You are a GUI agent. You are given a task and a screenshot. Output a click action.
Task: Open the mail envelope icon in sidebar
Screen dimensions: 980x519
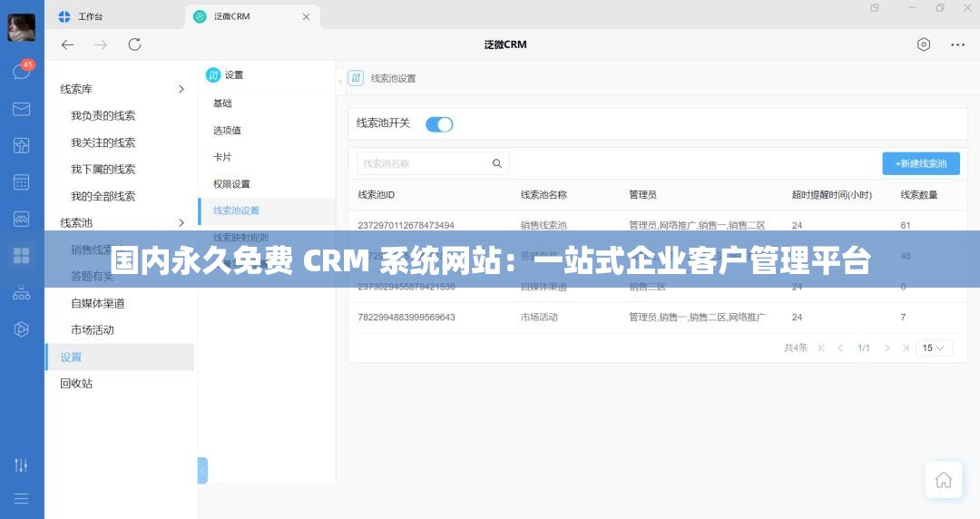[21, 109]
